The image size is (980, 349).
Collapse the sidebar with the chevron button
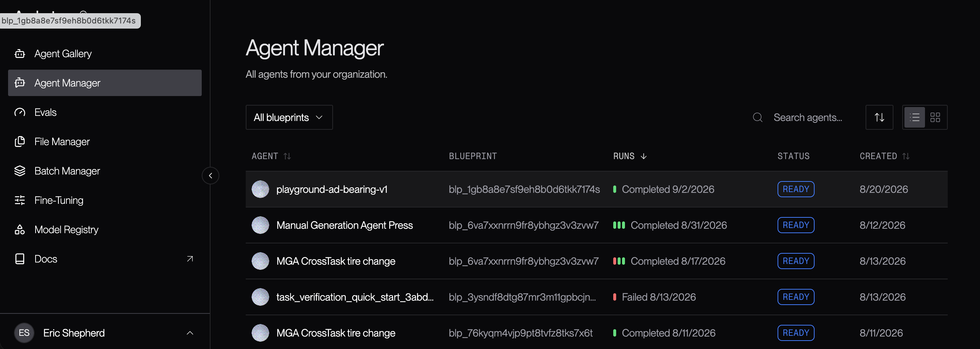211,176
